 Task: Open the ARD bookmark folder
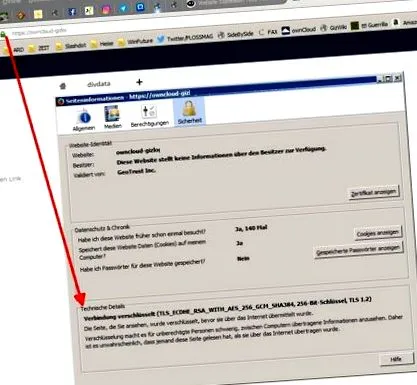click(x=13, y=50)
